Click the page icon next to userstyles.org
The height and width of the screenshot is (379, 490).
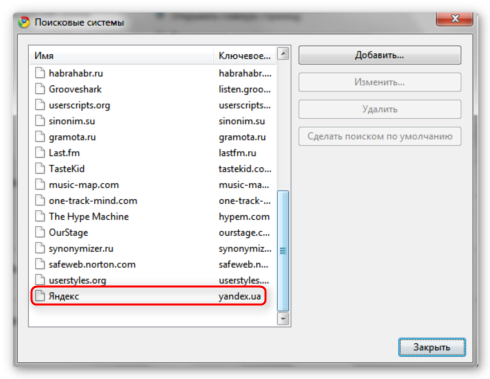(x=40, y=280)
